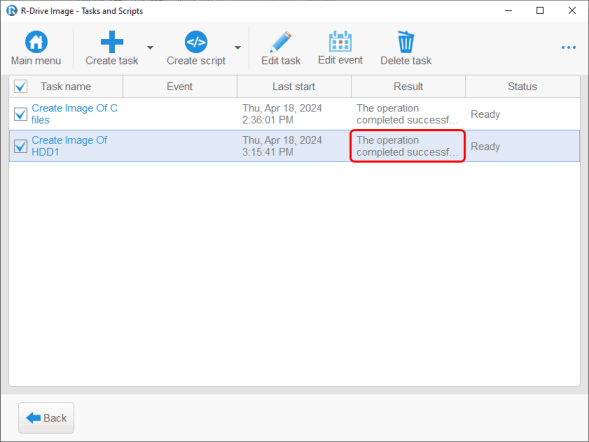Expand the Create script dropdown arrow
The image size is (589, 442).
click(x=237, y=48)
